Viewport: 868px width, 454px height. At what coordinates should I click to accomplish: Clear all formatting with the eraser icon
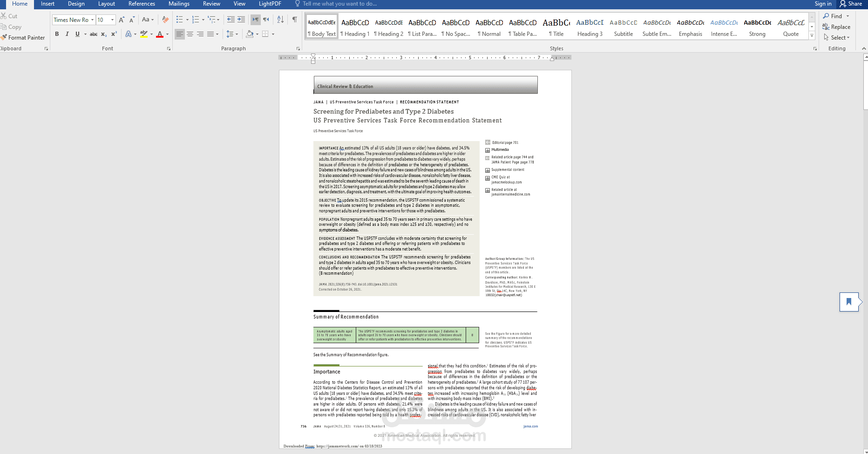pos(165,20)
